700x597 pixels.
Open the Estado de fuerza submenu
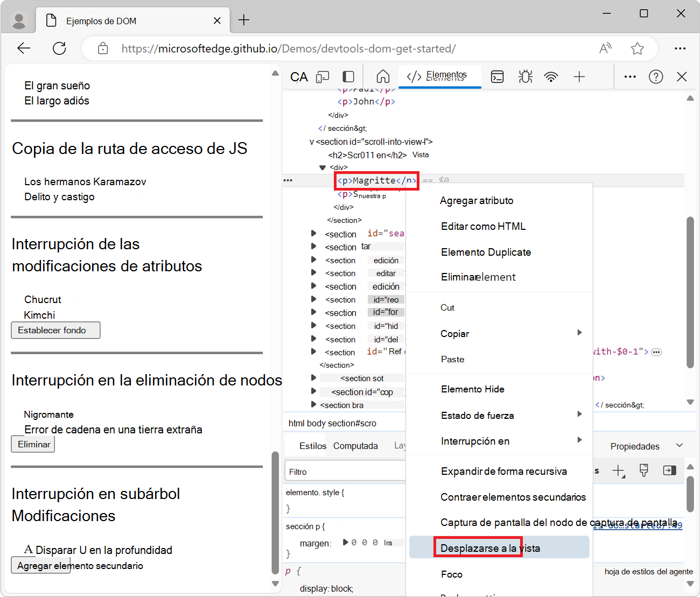pos(499,416)
